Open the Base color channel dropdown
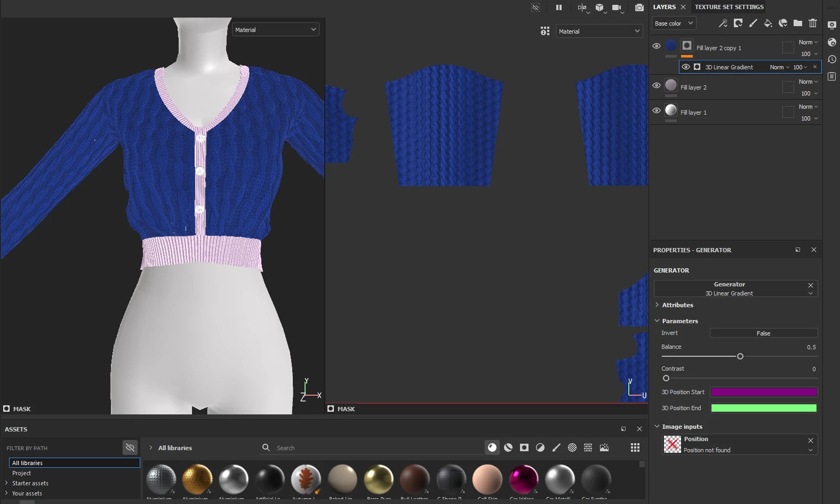The image size is (840, 504). click(674, 23)
